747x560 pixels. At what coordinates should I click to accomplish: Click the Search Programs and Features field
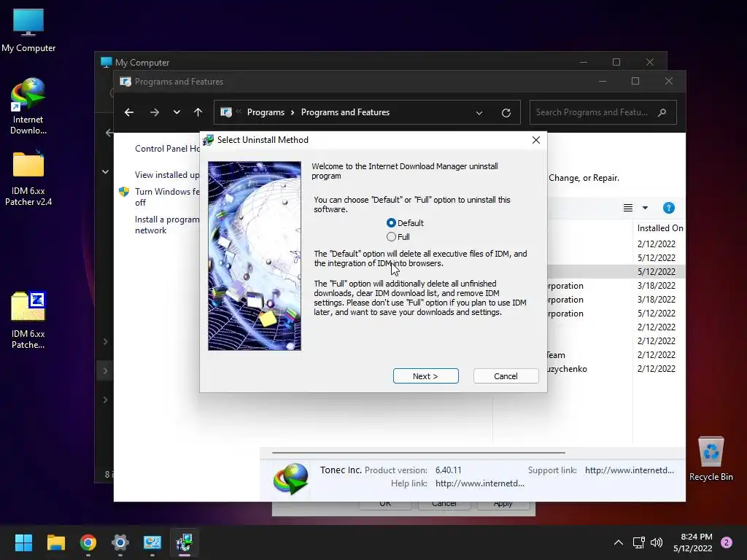coord(603,112)
